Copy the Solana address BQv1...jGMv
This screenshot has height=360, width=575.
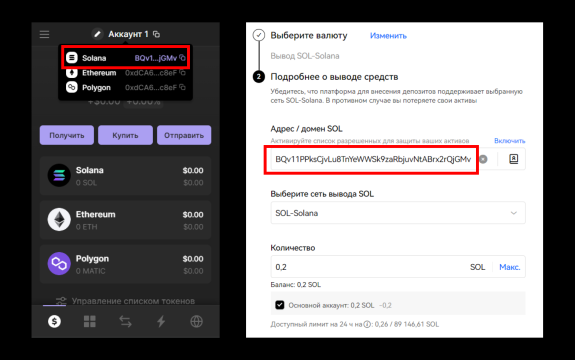point(182,58)
